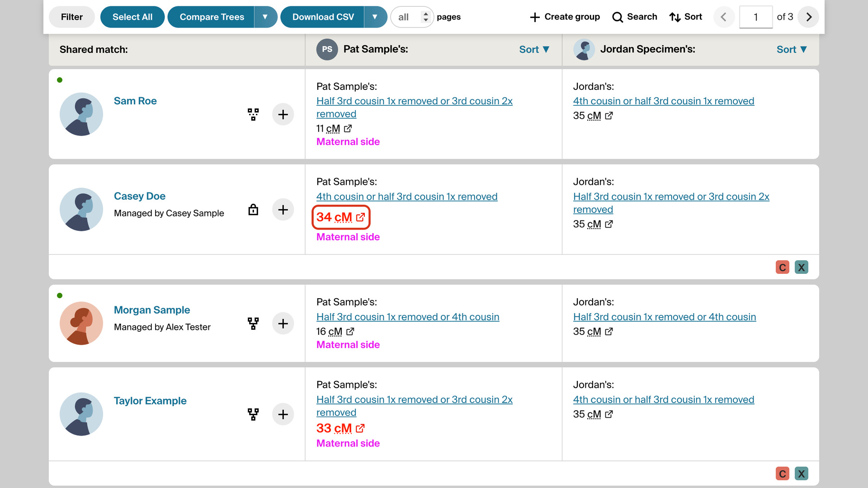Open Taylor Example's profile link

coord(150,401)
